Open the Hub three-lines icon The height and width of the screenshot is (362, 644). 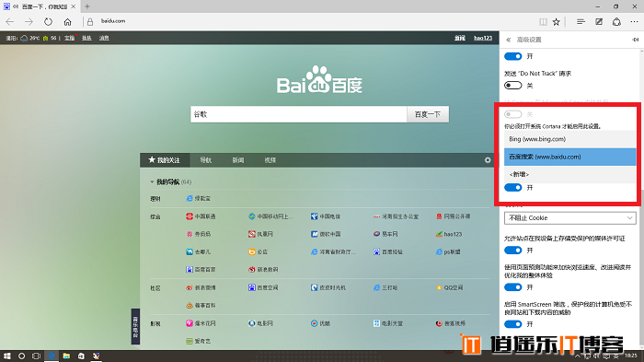tap(581, 22)
